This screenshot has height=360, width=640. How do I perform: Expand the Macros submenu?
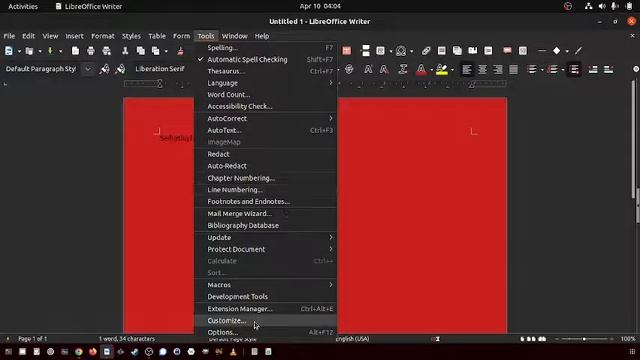(x=265, y=285)
